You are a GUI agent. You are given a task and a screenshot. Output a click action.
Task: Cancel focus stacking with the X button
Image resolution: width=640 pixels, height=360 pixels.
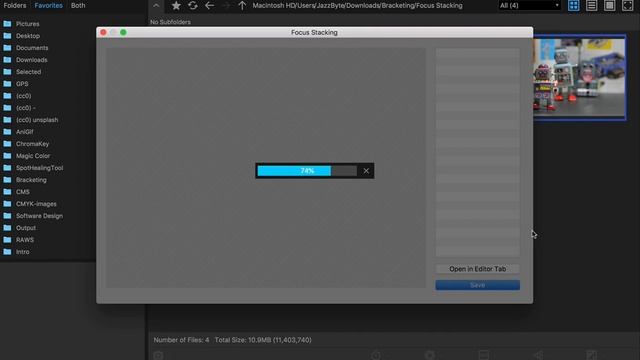coord(366,171)
